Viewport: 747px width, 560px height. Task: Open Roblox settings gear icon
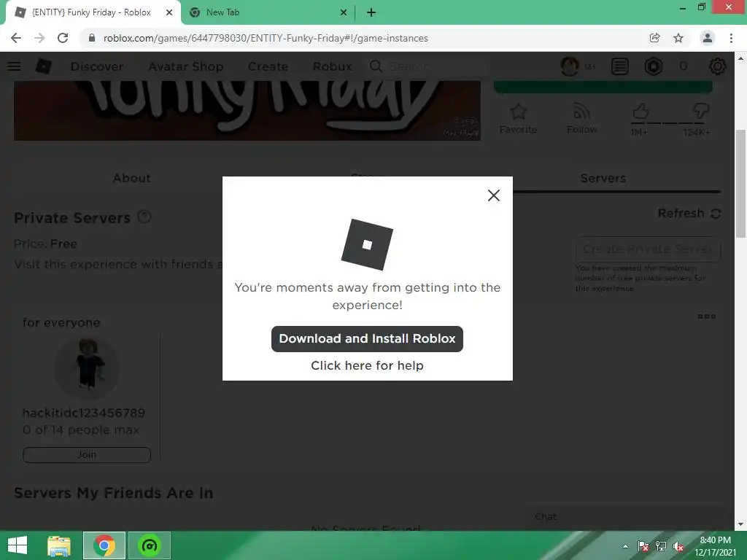(718, 66)
